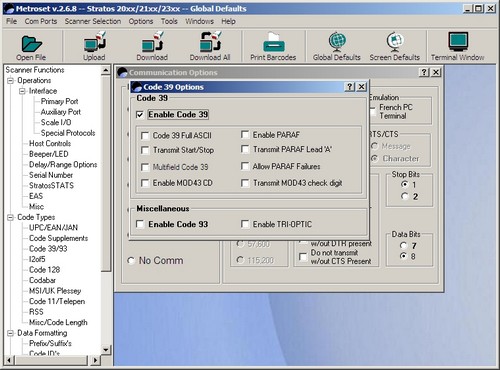The image size is (500, 370).
Task: Select Auxiliary Port in tree
Action: tap(61, 112)
